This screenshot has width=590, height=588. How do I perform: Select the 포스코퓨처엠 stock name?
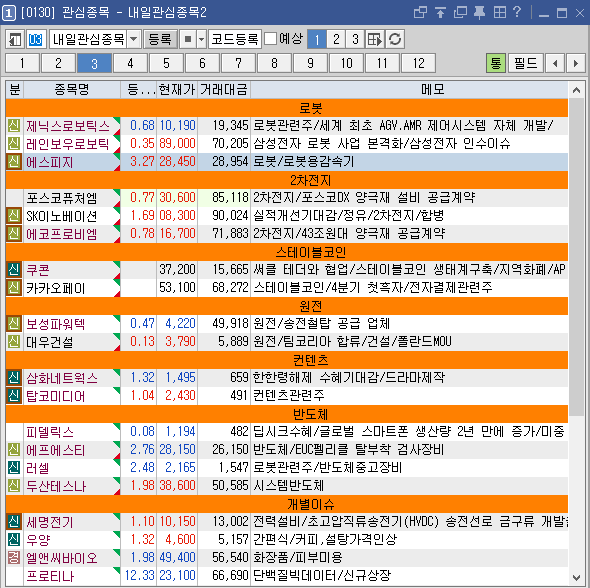[62, 198]
